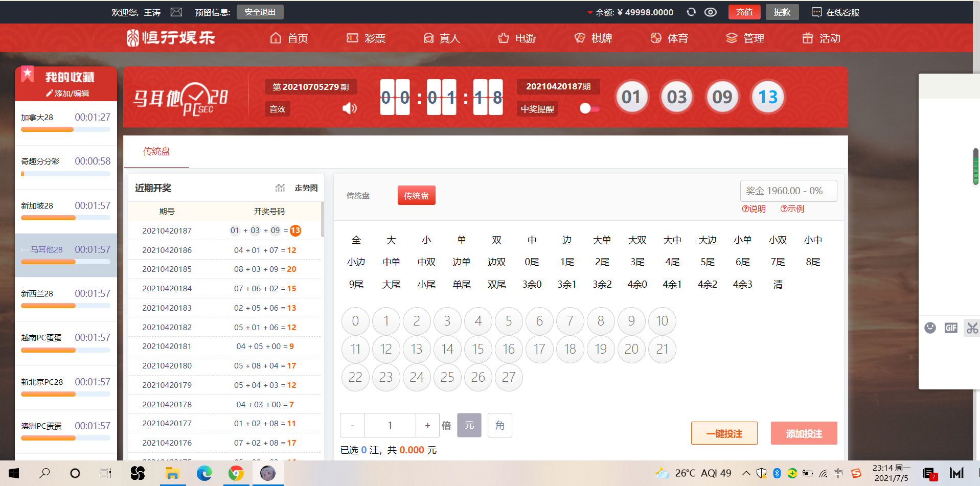
Task: Click the 充值 recharge button
Action: (x=744, y=12)
